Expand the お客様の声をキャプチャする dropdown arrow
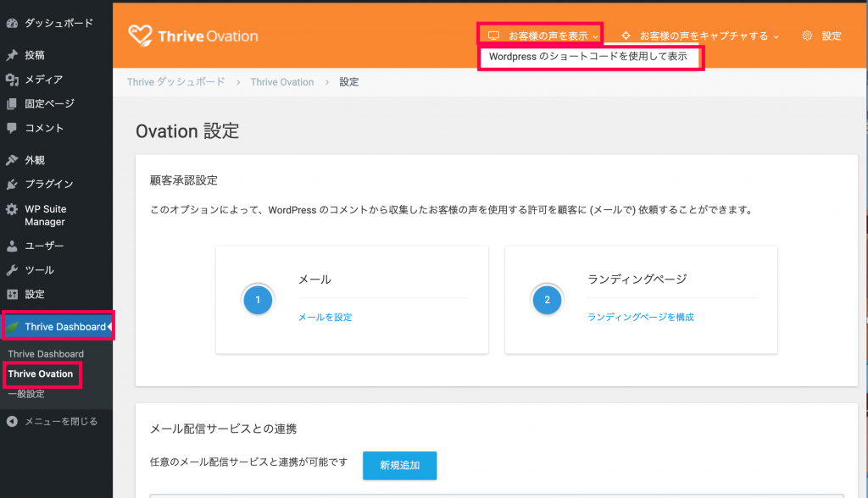 coord(776,36)
